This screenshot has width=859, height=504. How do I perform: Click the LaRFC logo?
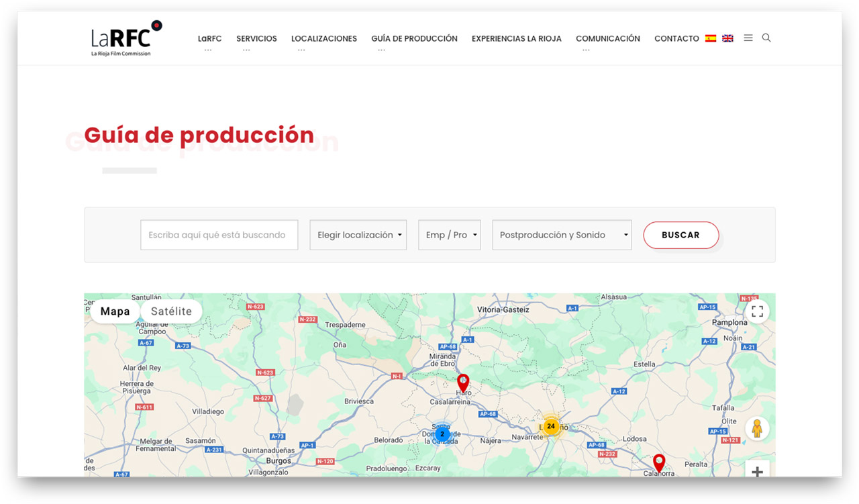tap(126, 38)
